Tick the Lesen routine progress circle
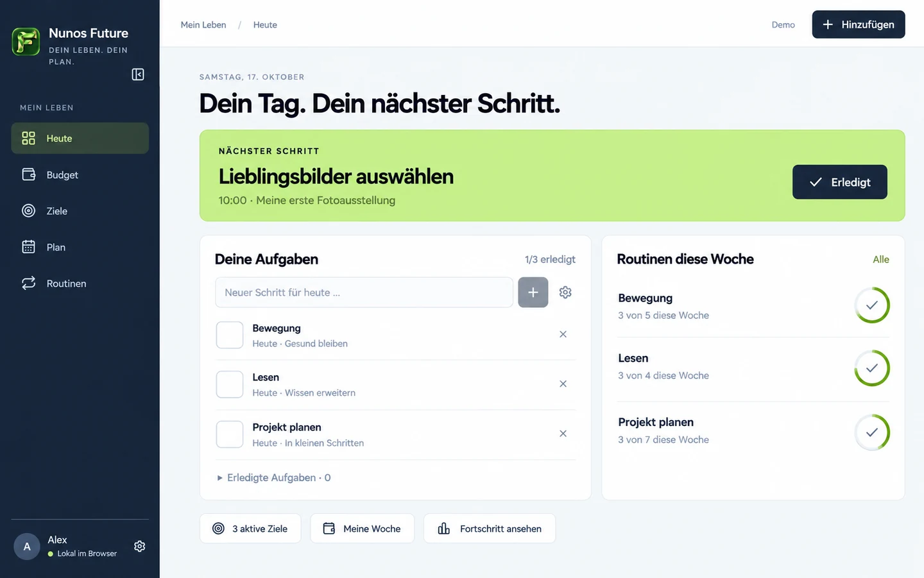Viewport: 924px width, 578px height. point(872,368)
